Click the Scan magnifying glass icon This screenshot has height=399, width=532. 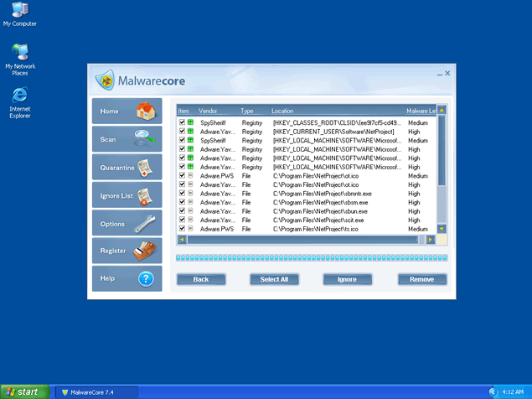coord(144,139)
